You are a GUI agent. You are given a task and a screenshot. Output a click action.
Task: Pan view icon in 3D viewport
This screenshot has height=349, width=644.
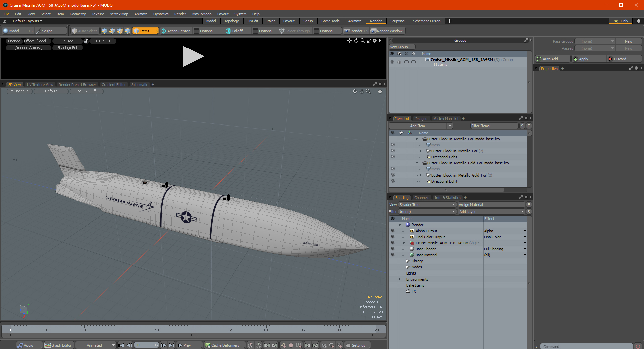coord(355,91)
